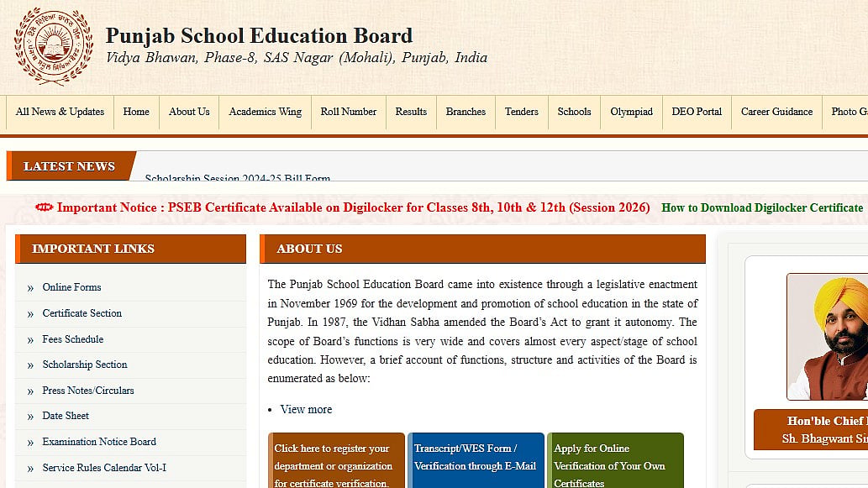Open All News & Updates menu item
Screen dimensions: 868x488
click(x=60, y=112)
